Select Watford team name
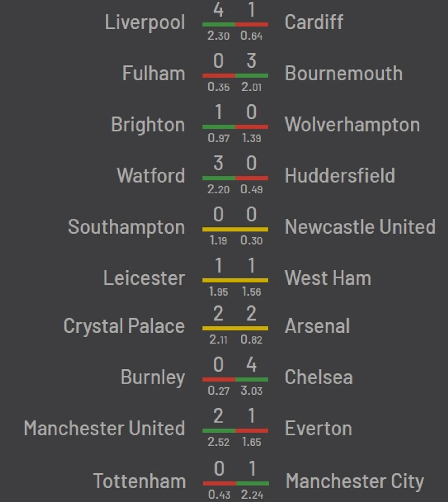This screenshot has height=502, width=448. point(151,176)
